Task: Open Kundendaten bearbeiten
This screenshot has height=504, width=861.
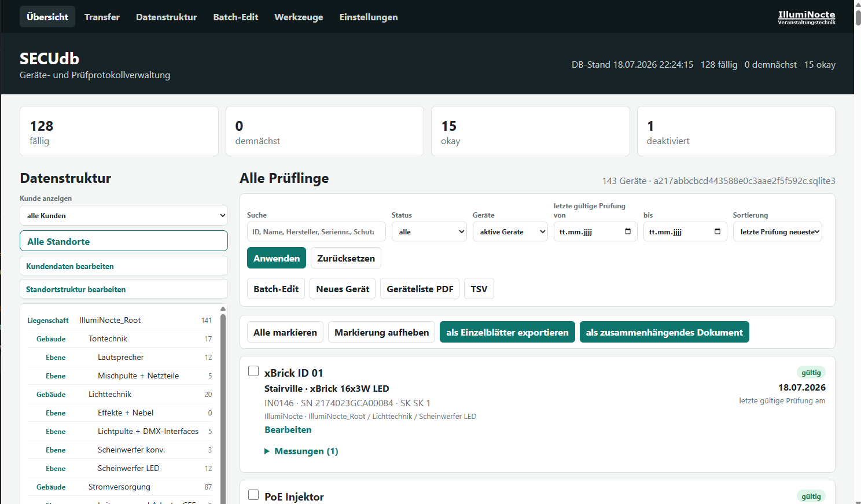Action: (x=124, y=266)
